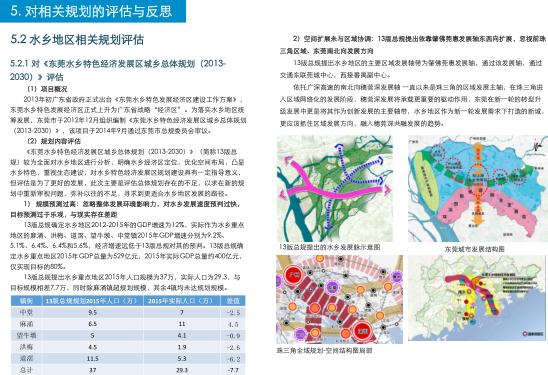Open the 珠三角全域规划 spatial structure map

point(339,299)
